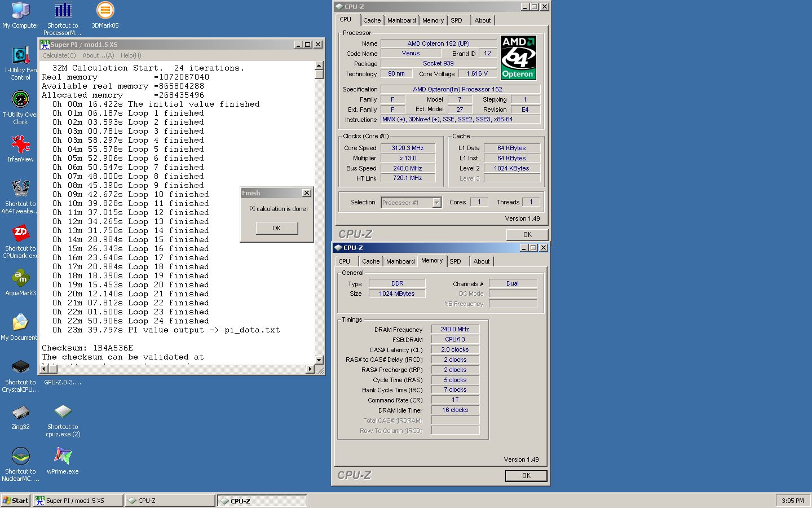
Task: Switch to Mainboard tab in upper CPU-Z
Action: point(401,20)
